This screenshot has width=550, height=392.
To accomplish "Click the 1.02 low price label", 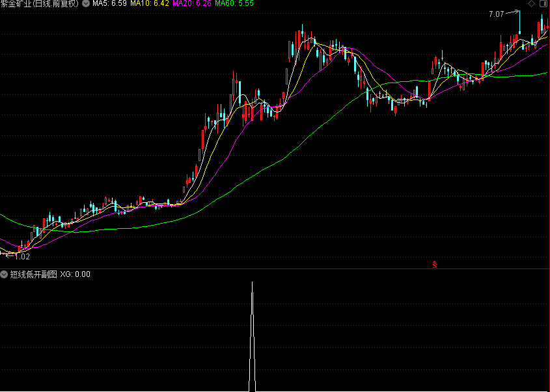I will coord(22,257).
